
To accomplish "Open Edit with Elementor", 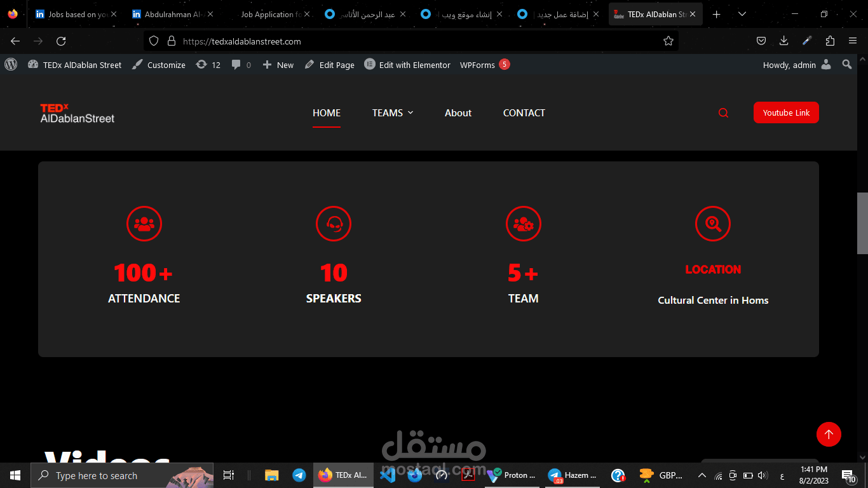I will 407,65.
